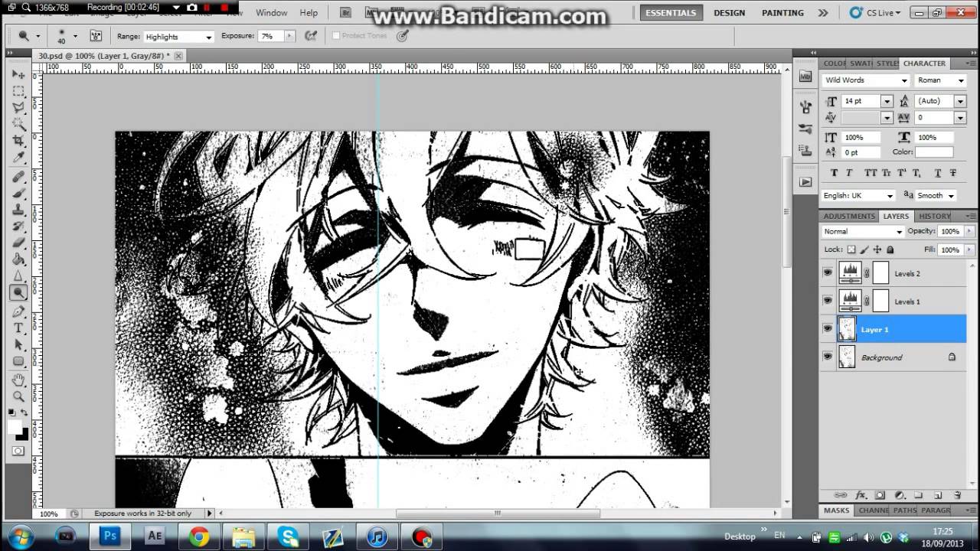This screenshot has width=980, height=551.
Task: Toggle Faux Italic in Character panel
Action: pos(849,173)
